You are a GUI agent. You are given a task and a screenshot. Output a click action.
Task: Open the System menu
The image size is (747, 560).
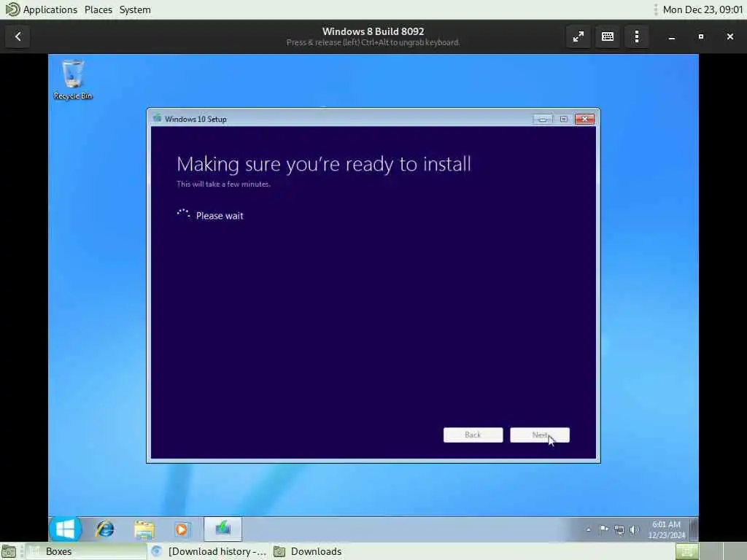point(135,9)
